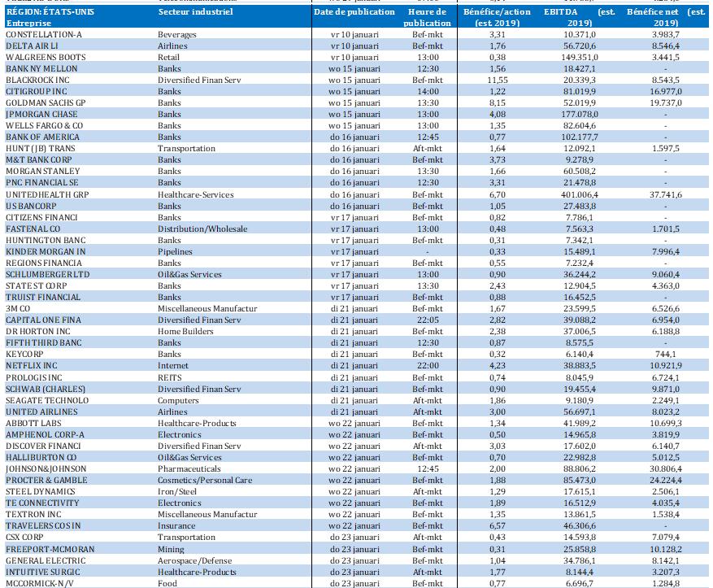Click the "Aerospace/Defense" sector cell
Screen dimensions: 713x588
194,560
